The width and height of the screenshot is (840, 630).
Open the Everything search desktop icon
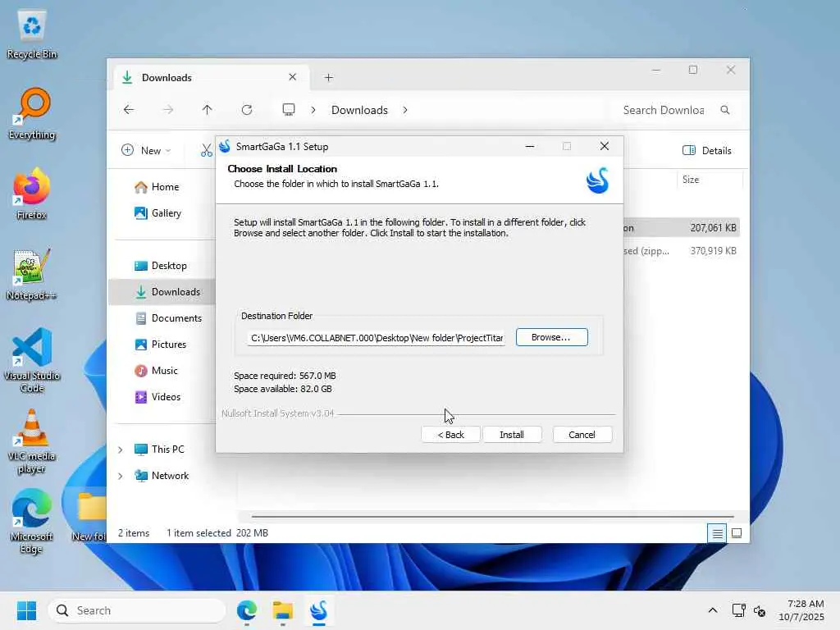point(32,113)
